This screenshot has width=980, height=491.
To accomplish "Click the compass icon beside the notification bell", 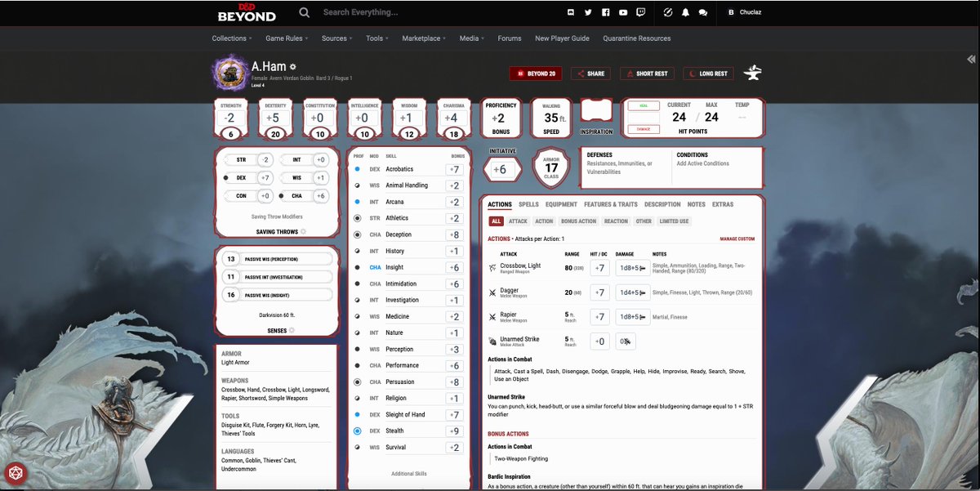I will 668,12.
